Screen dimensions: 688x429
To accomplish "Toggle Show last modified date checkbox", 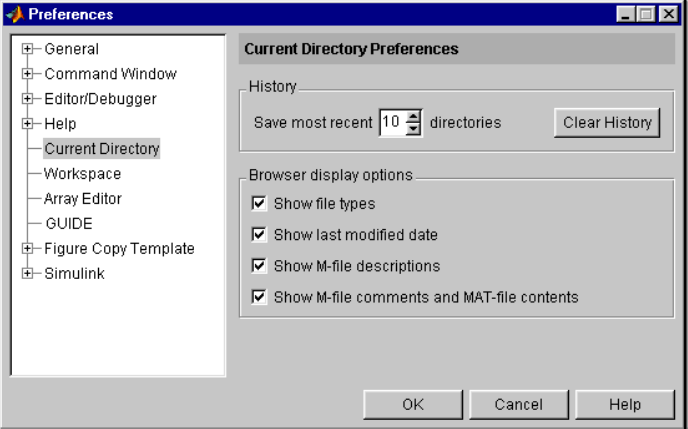I will point(259,235).
